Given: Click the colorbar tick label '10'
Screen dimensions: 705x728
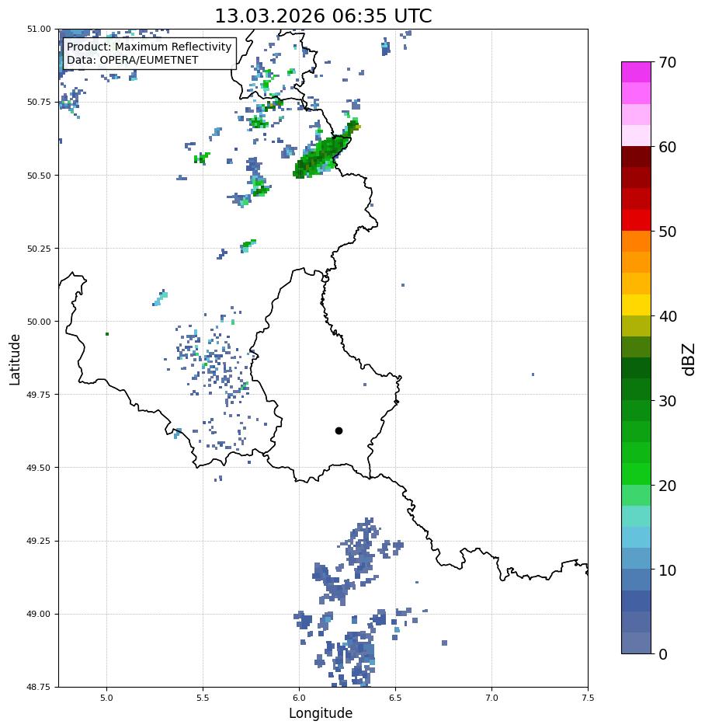Looking at the screenshot, I should pos(668,570).
